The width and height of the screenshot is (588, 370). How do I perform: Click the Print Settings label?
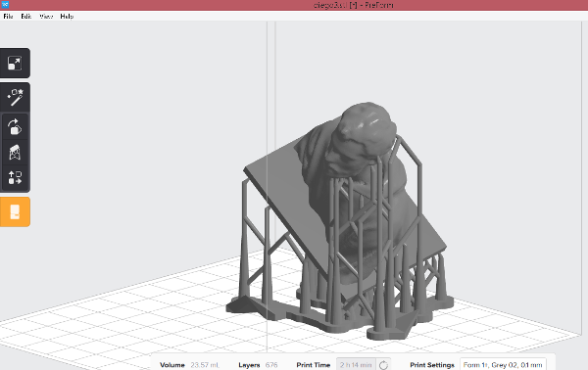[432, 365]
